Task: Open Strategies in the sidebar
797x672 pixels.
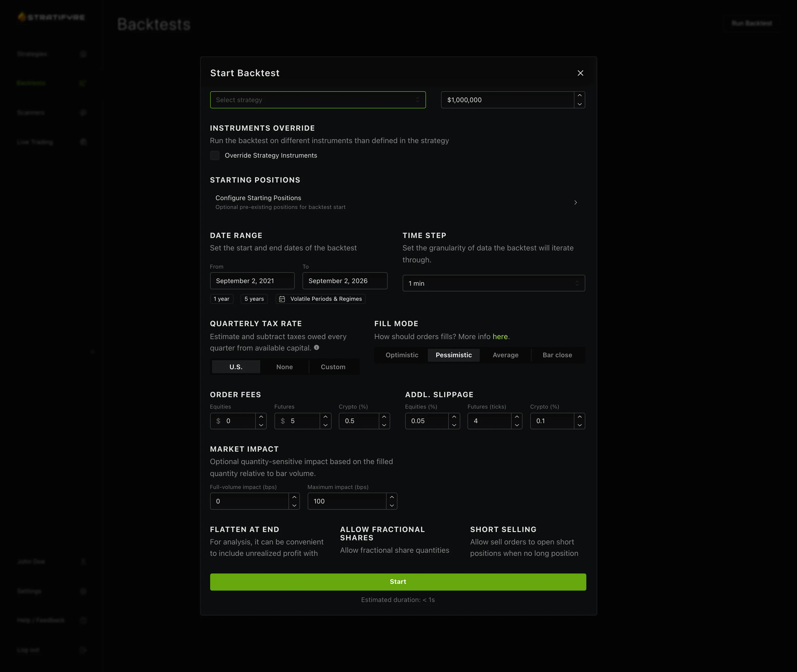Action: tap(52, 54)
